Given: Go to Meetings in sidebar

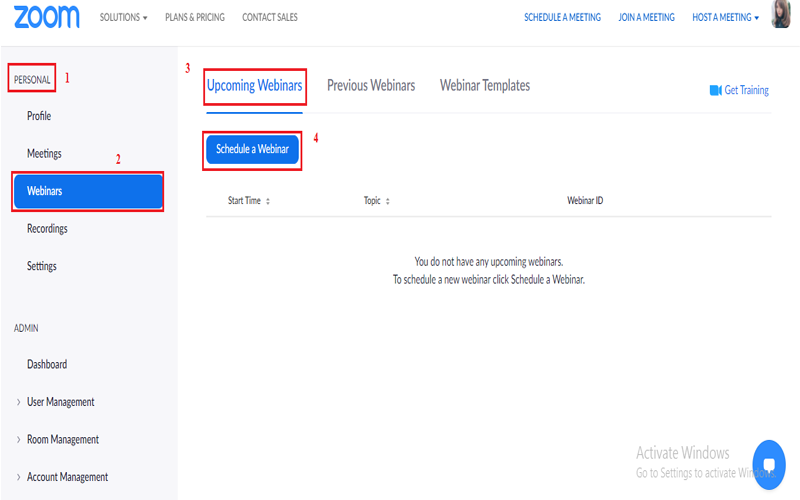Looking at the screenshot, I should (44, 154).
